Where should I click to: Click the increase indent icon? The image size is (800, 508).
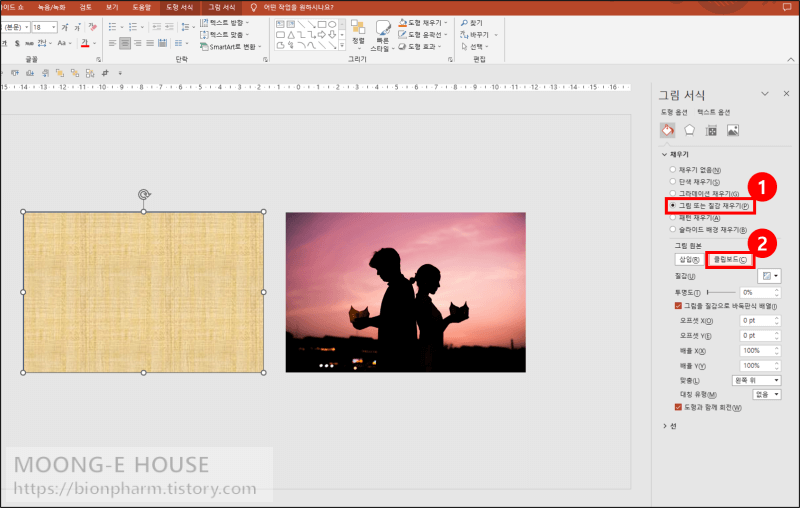click(169, 27)
